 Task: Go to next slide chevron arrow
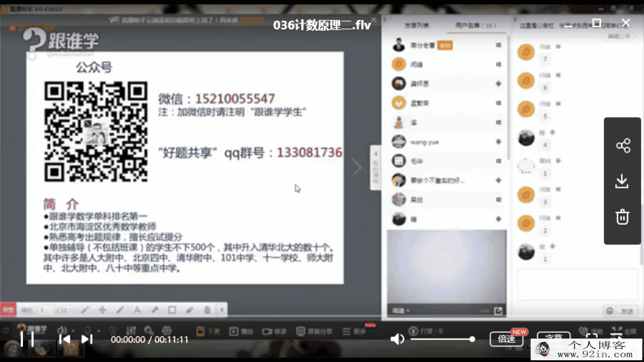pos(357,168)
